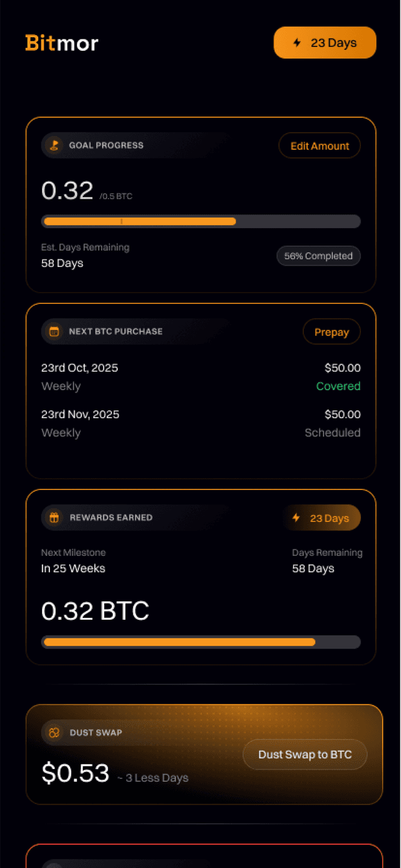Click the 56% Completed pill
401x868 pixels.
coord(318,256)
